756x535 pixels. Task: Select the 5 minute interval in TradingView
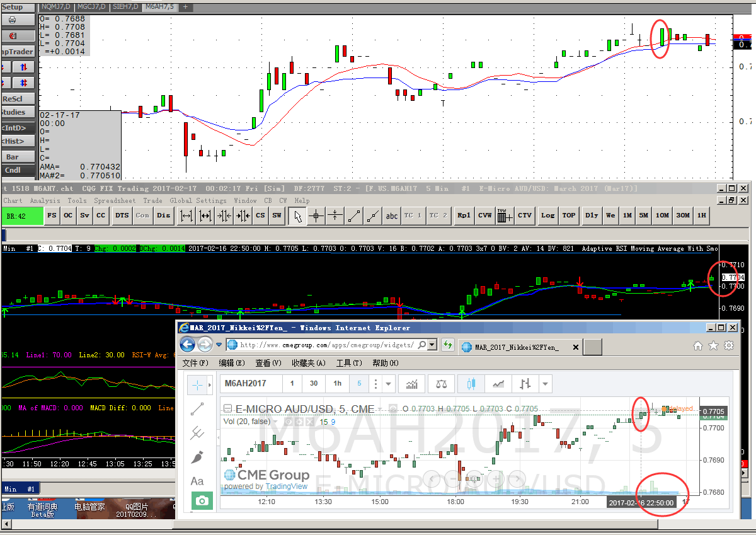(359, 383)
